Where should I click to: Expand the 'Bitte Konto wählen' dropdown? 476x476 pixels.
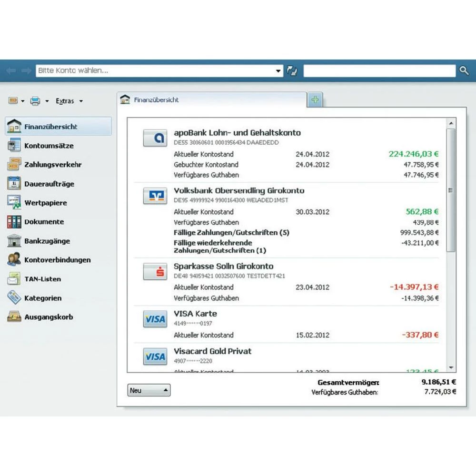[x=279, y=71]
